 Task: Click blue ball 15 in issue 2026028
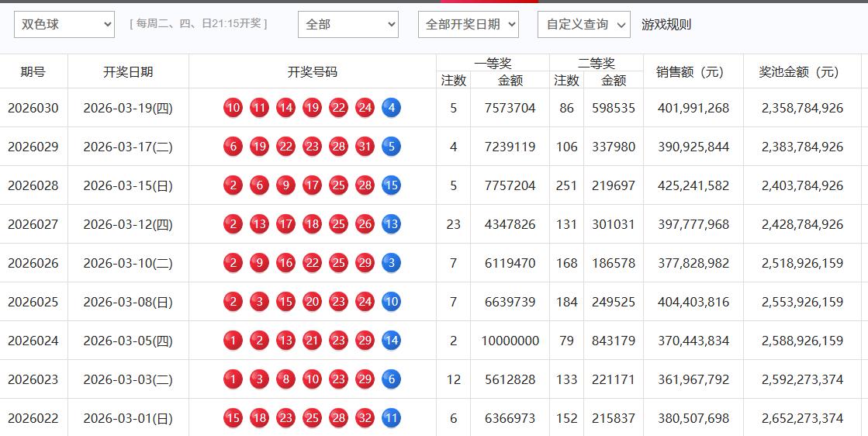(x=392, y=185)
